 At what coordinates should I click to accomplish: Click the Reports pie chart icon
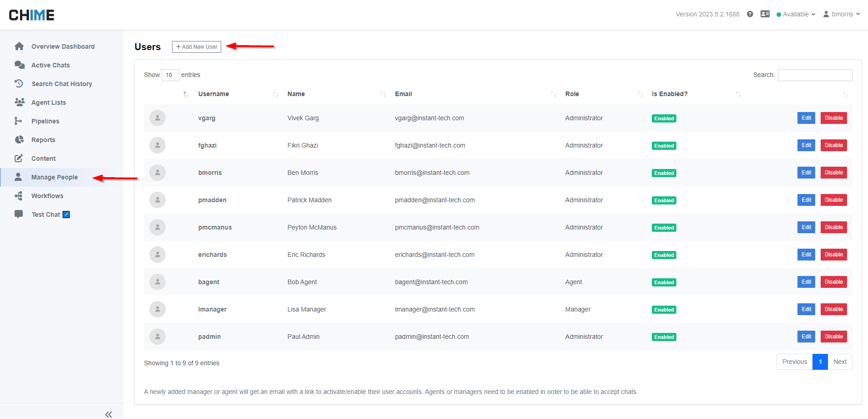pos(19,140)
